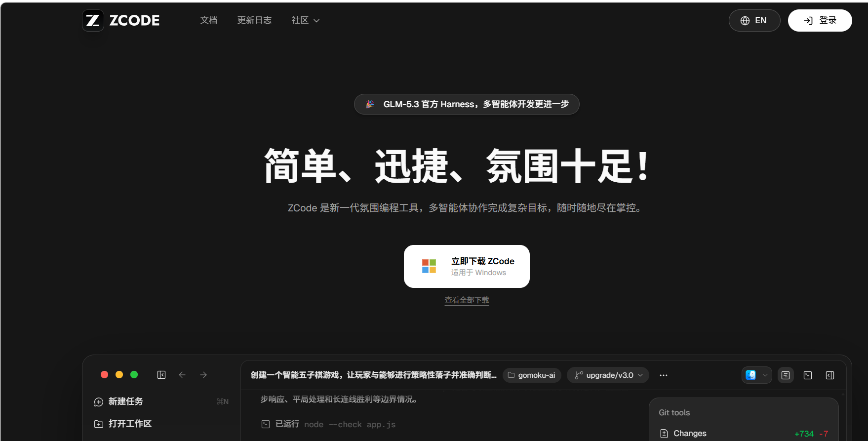
Task: Click the Git tools heading
Action: click(x=674, y=412)
